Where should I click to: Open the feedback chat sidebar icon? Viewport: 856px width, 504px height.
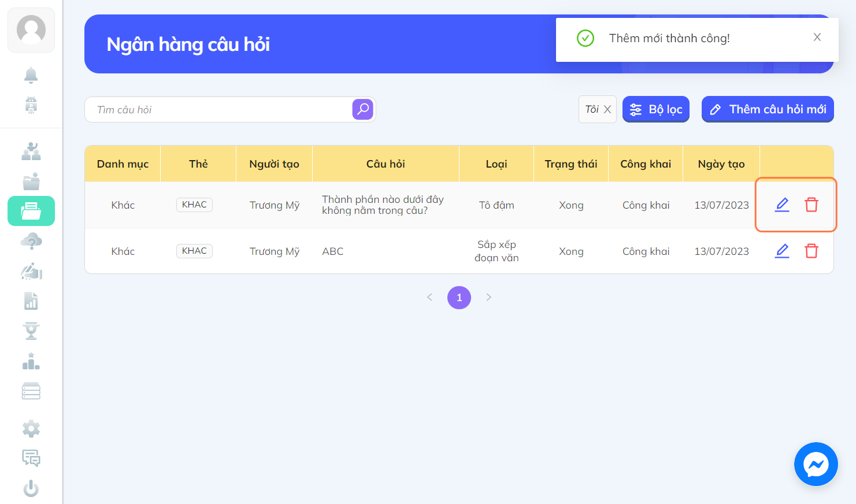pyautogui.click(x=31, y=458)
